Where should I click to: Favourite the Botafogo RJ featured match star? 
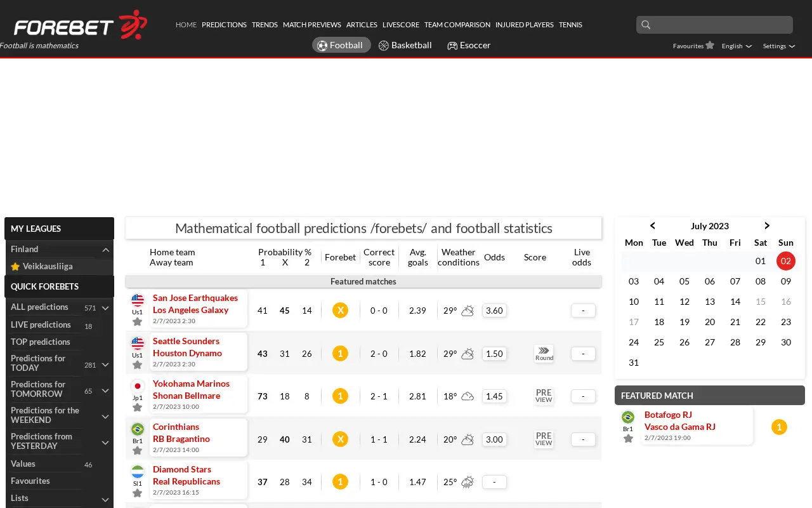[628, 439]
